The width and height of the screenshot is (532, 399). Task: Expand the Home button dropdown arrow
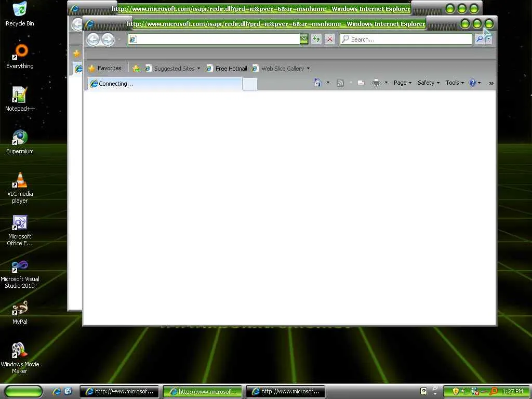[328, 83]
